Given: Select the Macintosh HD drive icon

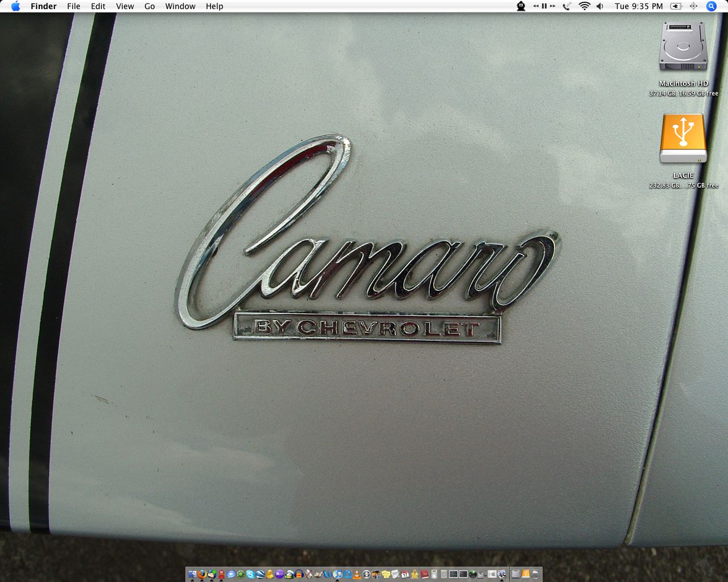Looking at the screenshot, I should point(683,47).
